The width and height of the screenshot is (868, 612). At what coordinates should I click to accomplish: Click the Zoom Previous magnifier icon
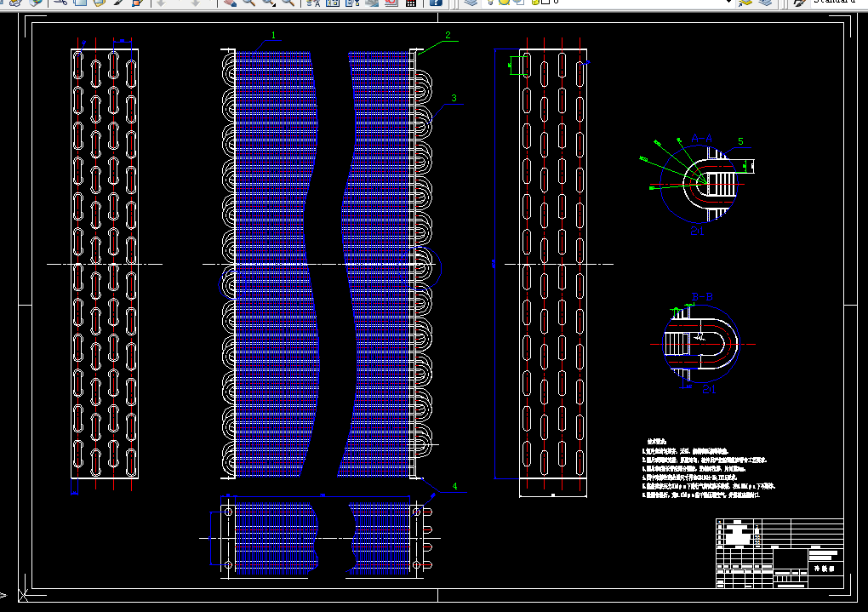[288, 2]
